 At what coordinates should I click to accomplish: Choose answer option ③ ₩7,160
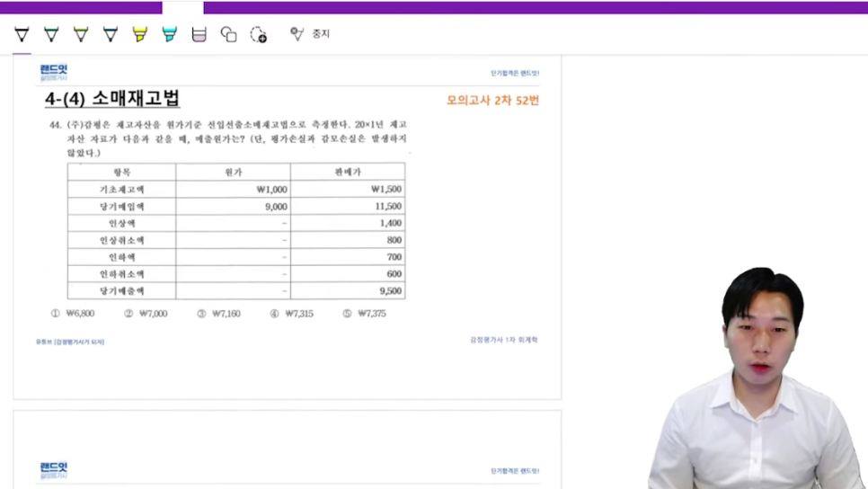click(x=218, y=314)
